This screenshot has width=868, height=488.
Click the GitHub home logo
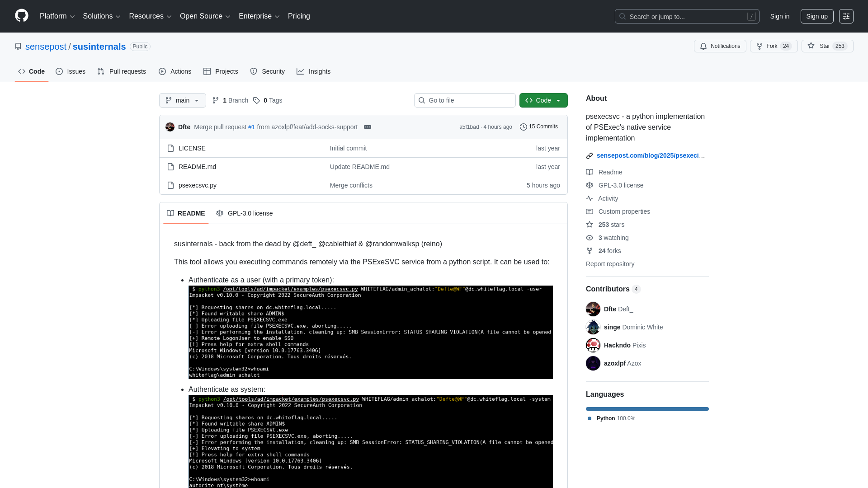pyautogui.click(x=21, y=16)
